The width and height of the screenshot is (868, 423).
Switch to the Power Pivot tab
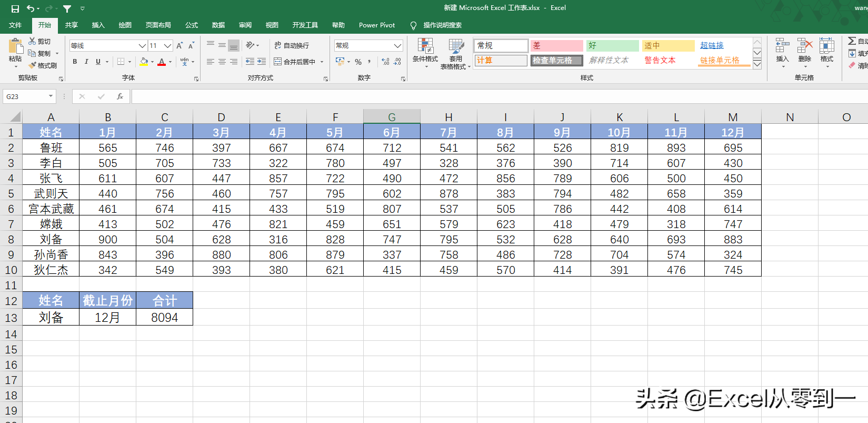point(377,25)
